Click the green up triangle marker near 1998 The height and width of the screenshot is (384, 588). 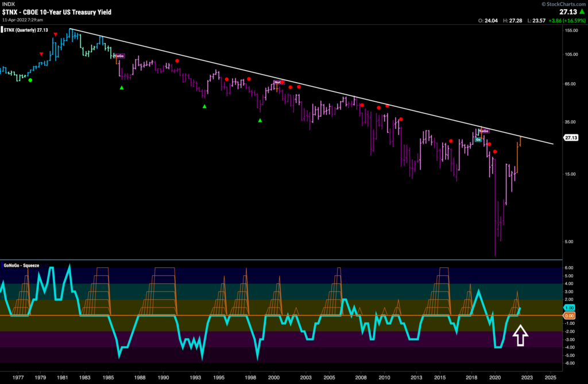click(x=260, y=121)
